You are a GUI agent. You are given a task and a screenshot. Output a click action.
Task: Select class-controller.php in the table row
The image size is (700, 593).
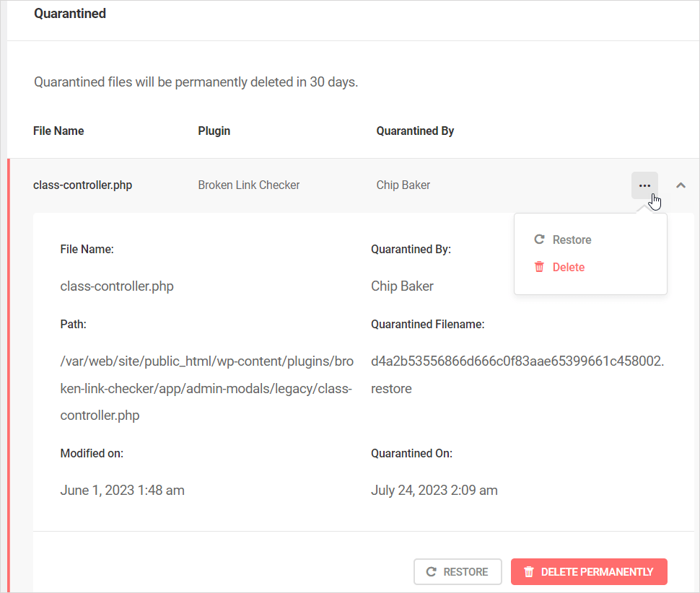pos(82,185)
